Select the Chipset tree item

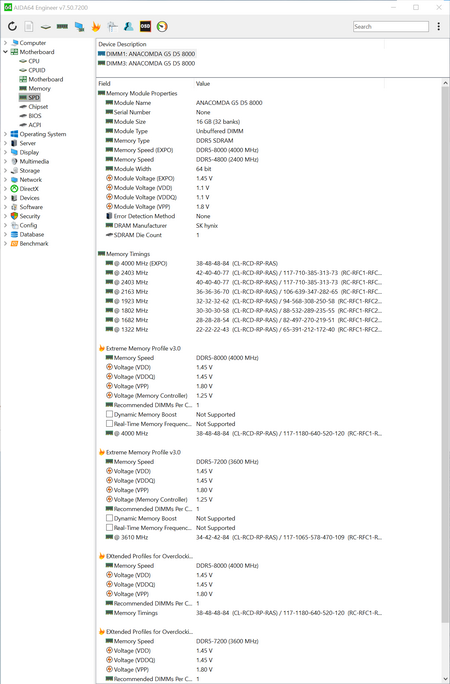[38, 107]
